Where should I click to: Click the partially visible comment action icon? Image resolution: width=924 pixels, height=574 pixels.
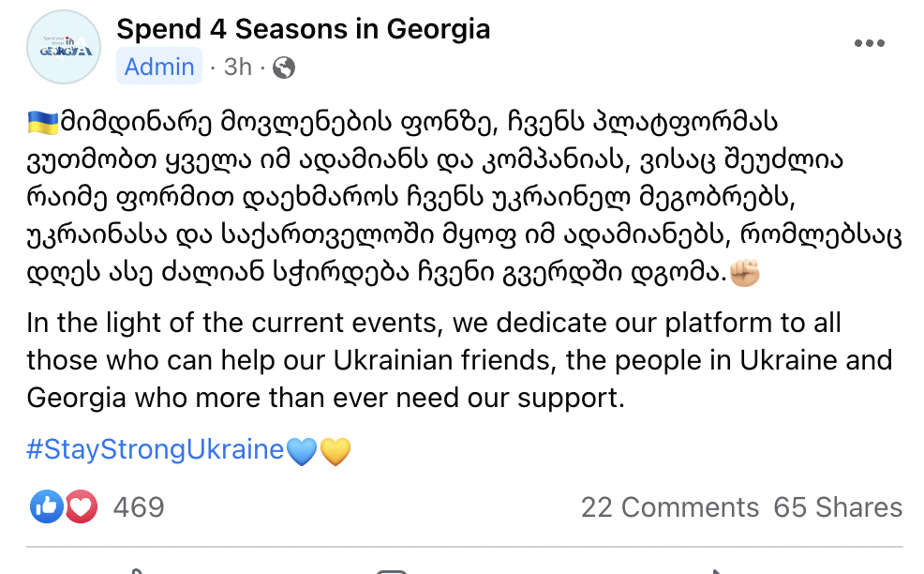392,568
